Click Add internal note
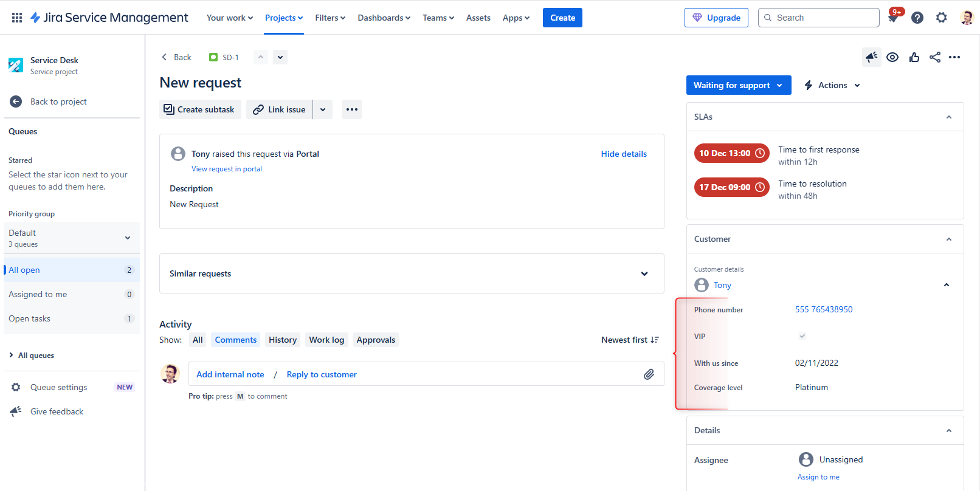Image resolution: width=980 pixels, height=491 pixels. tap(230, 374)
